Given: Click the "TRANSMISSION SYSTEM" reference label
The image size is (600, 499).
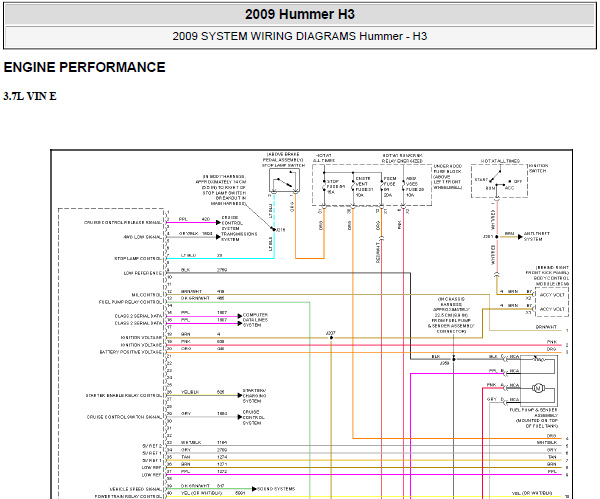Looking at the screenshot, I should (239, 236).
